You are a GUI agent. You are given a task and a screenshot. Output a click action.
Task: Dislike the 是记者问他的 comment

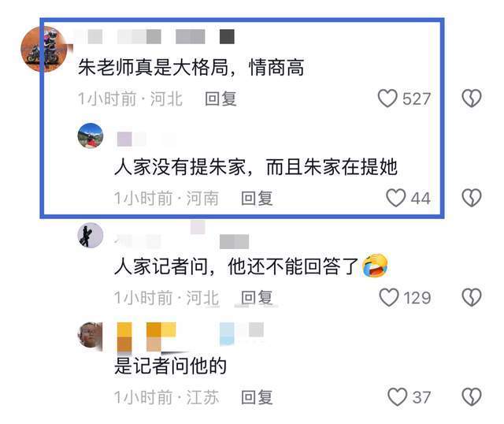(472, 397)
